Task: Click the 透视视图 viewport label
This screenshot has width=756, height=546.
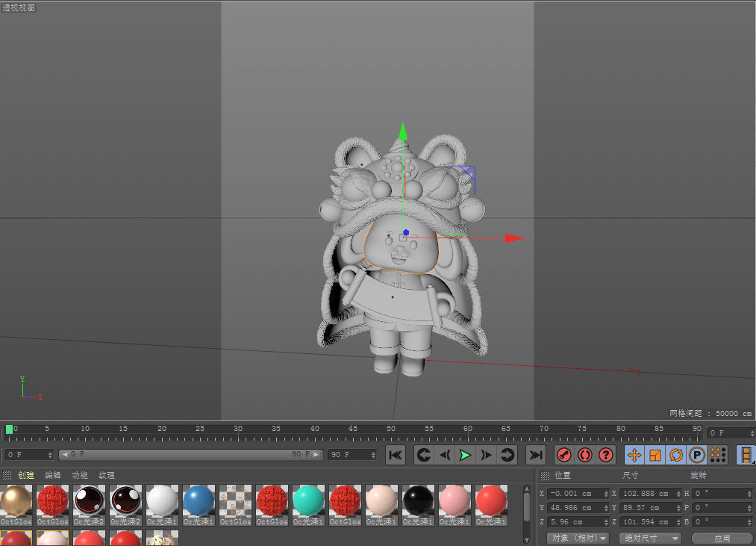Action: coord(19,7)
